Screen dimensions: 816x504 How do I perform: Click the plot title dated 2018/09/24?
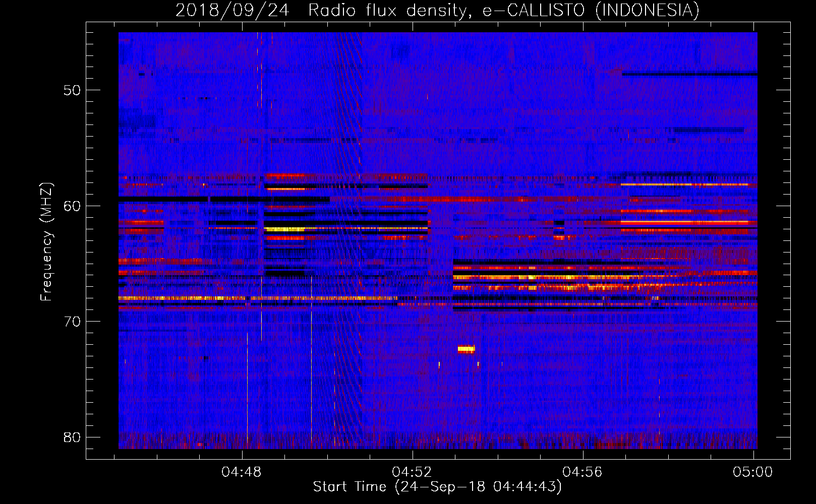coord(437,10)
